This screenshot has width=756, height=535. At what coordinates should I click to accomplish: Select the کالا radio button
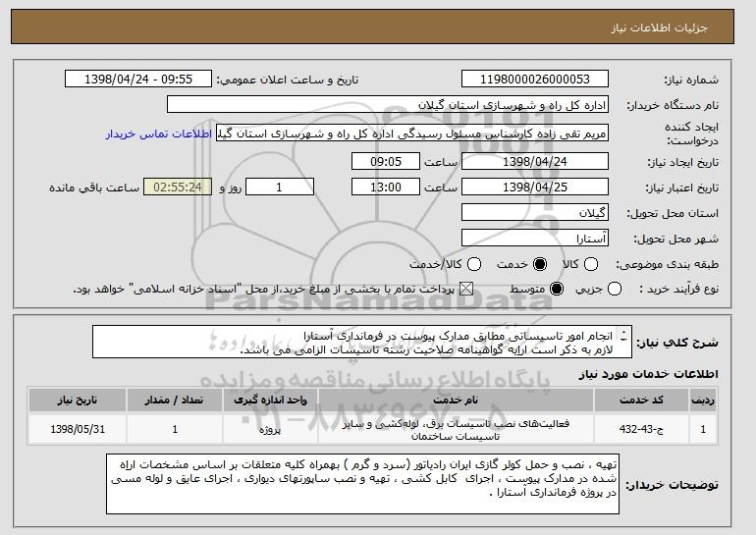[x=591, y=264]
